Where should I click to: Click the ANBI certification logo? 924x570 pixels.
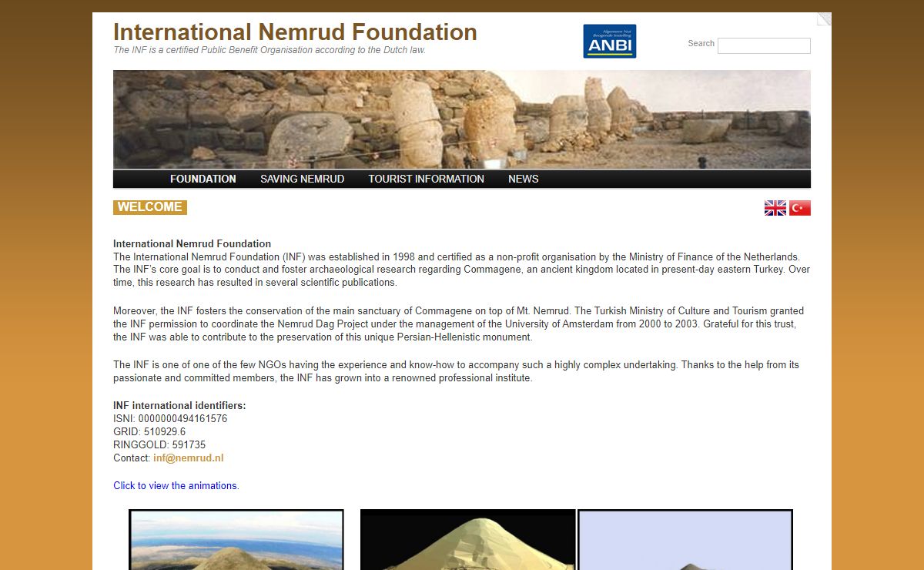609,41
